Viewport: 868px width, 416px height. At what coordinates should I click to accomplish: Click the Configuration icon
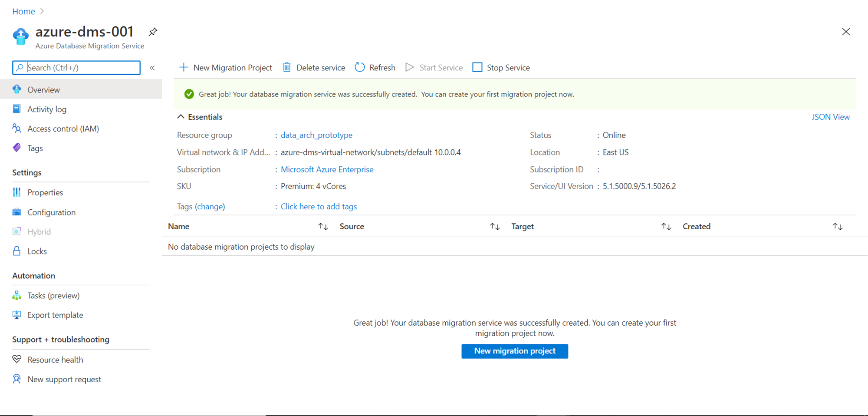pyautogui.click(x=17, y=212)
